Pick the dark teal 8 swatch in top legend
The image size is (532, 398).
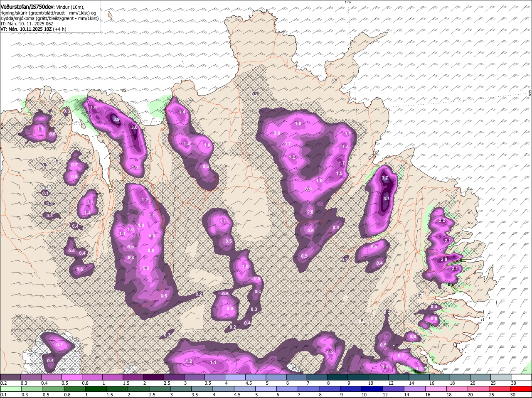pyautogui.click(x=337, y=377)
